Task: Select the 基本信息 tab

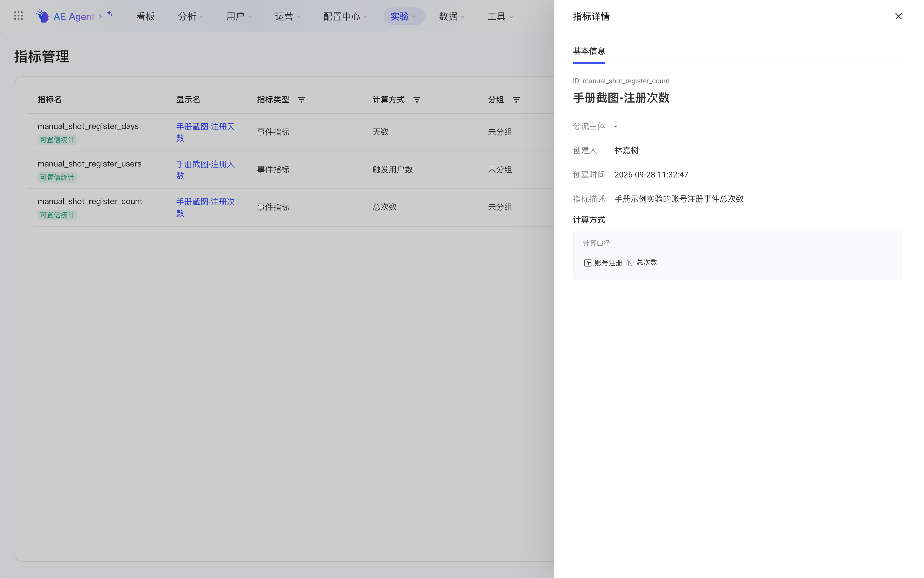Action: tap(588, 51)
